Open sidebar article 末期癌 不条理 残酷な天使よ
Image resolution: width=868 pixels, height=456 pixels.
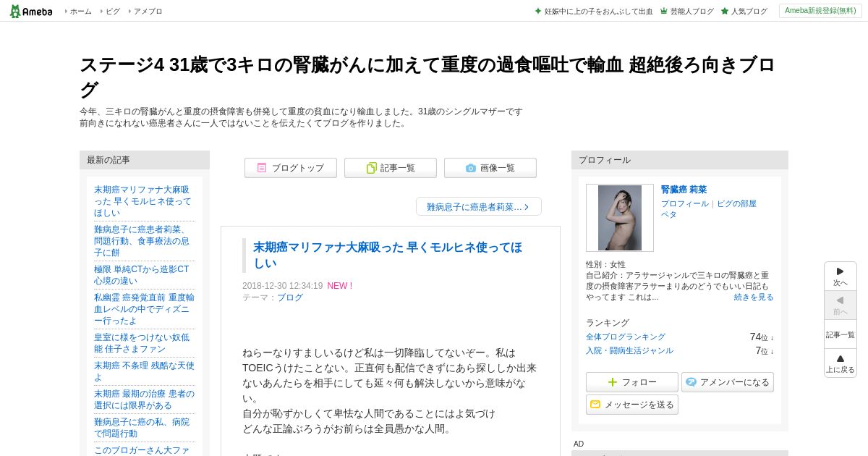143,371
